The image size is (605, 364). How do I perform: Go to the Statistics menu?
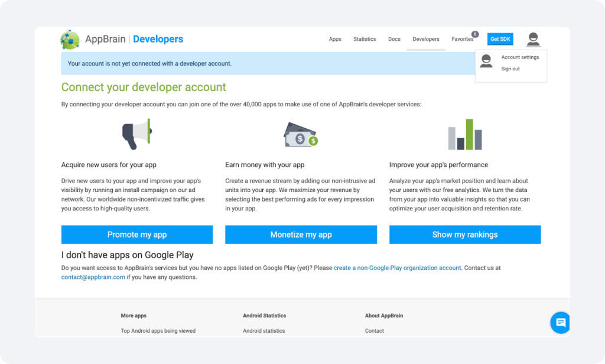pos(365,39)
